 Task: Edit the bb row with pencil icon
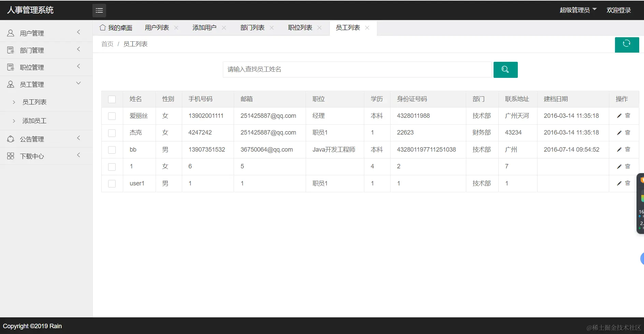pos(619,150)
